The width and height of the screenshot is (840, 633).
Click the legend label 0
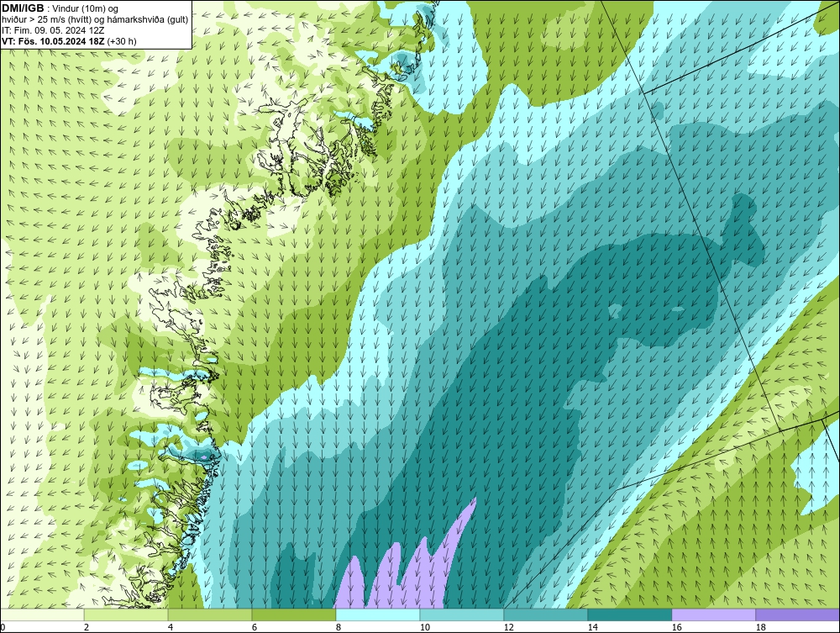(3, 627)
